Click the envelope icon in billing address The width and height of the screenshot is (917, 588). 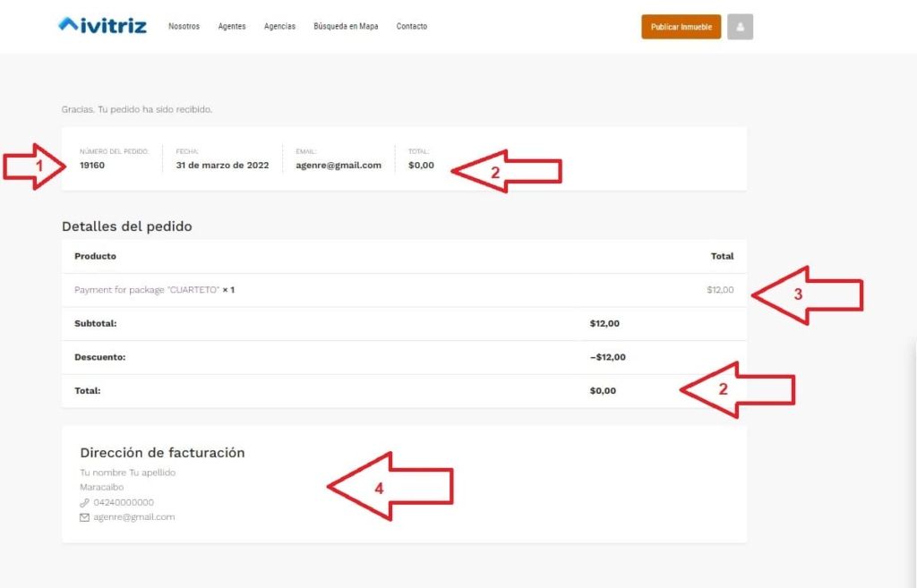pos(85,517)
